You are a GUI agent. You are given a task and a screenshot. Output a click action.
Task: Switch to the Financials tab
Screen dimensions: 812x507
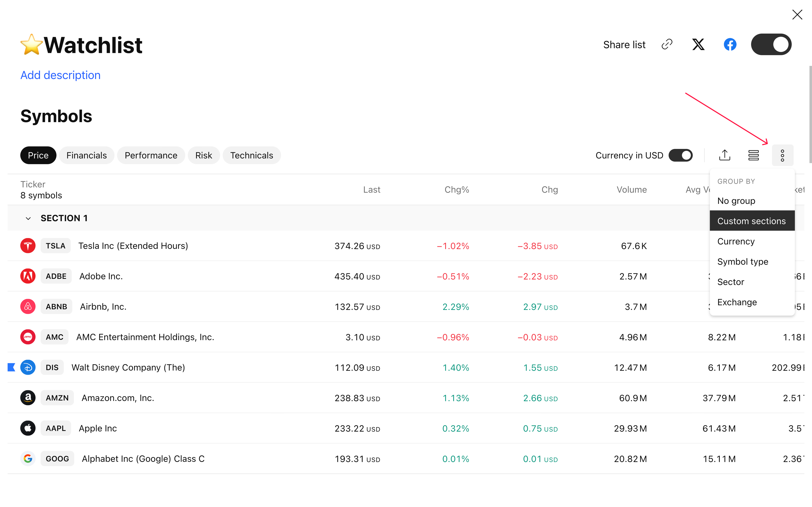coord(86,155)
